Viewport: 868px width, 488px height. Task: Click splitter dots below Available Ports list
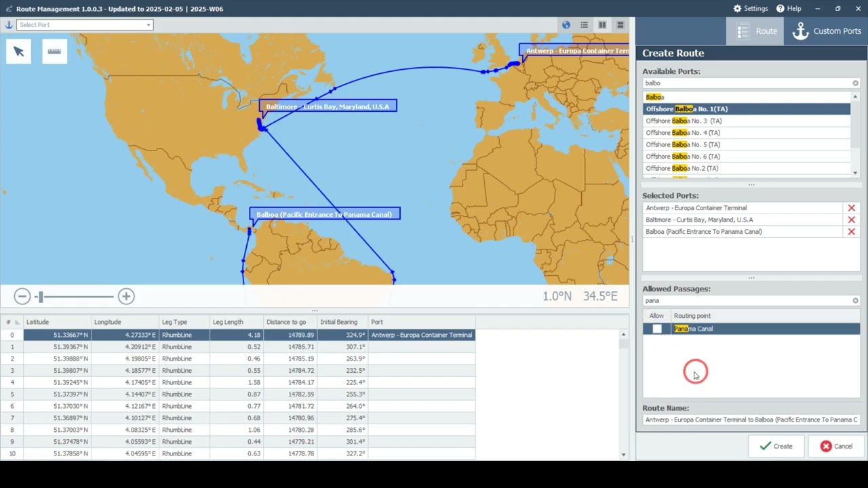751,185
